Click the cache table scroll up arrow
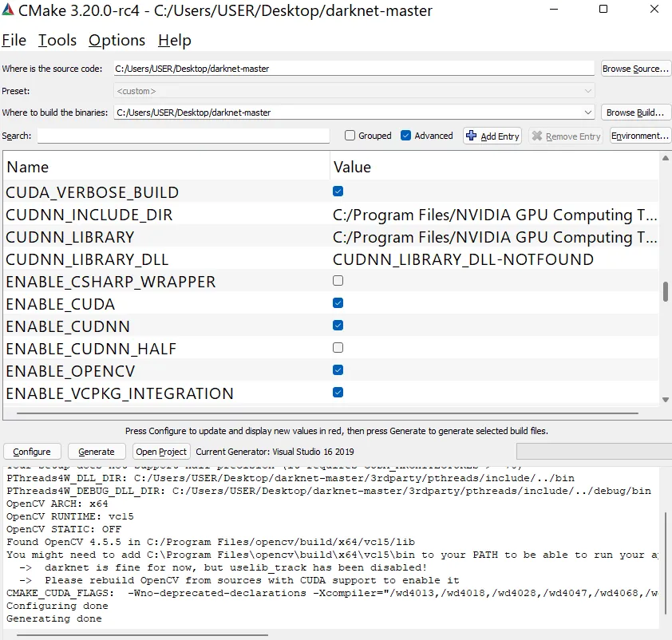Screen dimensions: 672x640 click(665, 158)
